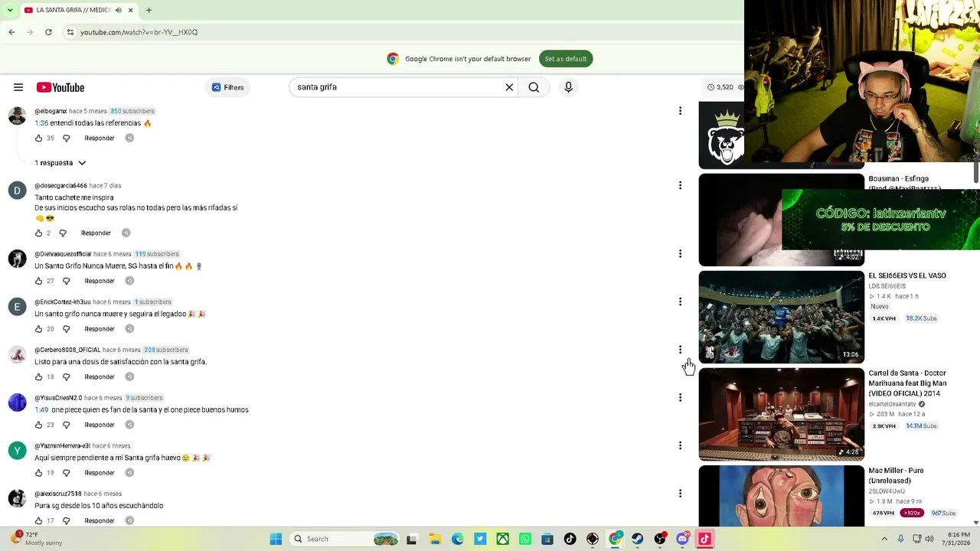Screen dimensions: 980x551
Task: Launch Microsoft Edge from the taskbar
Action: pos(457,539)
